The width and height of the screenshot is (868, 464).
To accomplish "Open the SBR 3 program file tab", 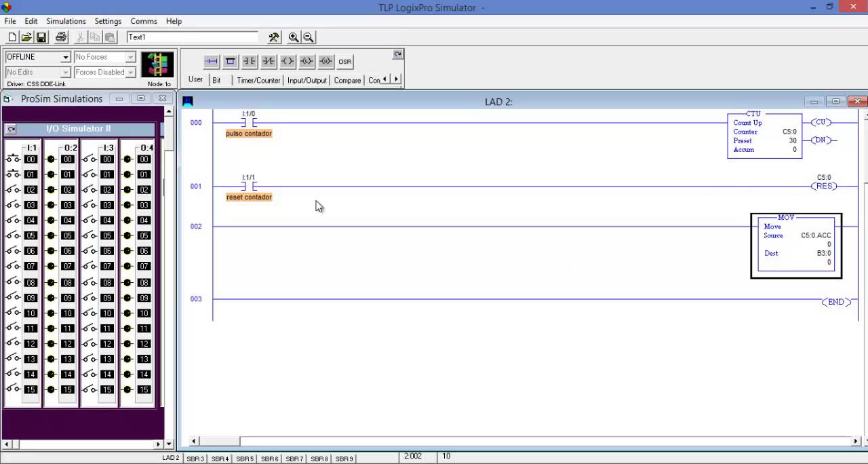I will (195, 459).
